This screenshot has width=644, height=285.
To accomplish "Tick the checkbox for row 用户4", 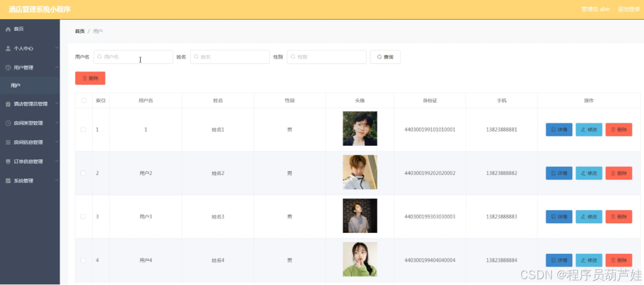I will (83, 260).
